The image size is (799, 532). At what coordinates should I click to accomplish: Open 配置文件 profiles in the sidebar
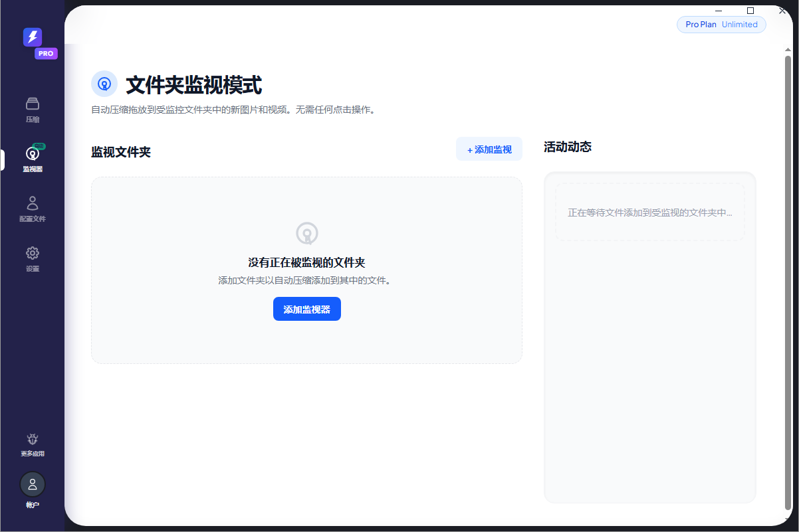pyautogui.click(x=33, y=209)
